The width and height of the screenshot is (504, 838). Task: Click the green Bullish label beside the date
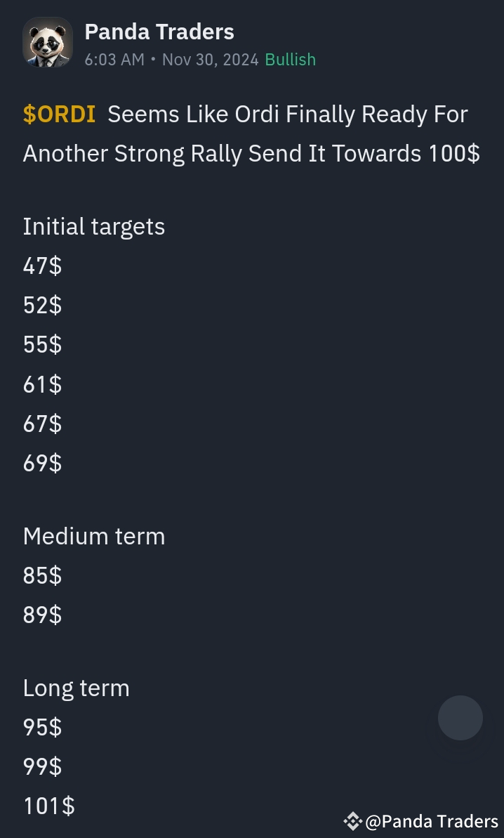(x=290, y=60)
